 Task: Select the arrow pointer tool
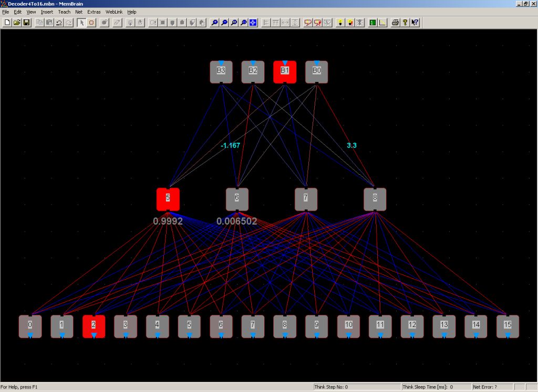81,23
